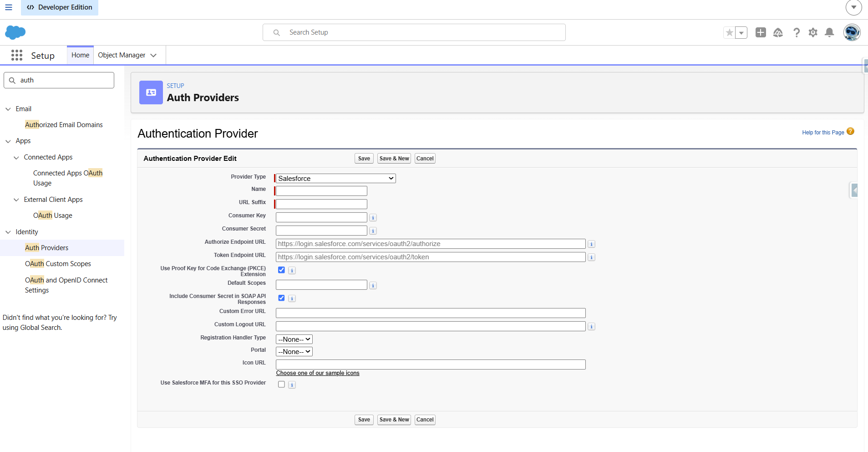
Task: Click the top Save button
Action: click(364, 159)
